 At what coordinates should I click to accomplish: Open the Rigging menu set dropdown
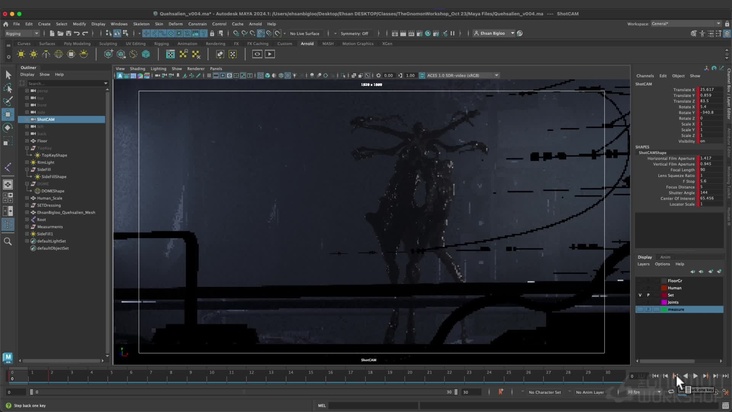(x=21, y=33)
